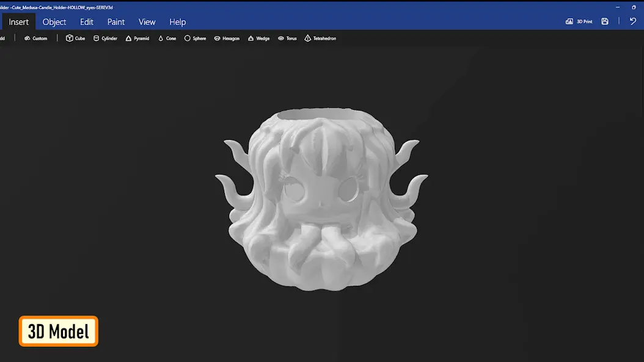The height and width of the screenshot is (362, 644).
Task: Save the model with the disk icon
Action: (605, 21)
